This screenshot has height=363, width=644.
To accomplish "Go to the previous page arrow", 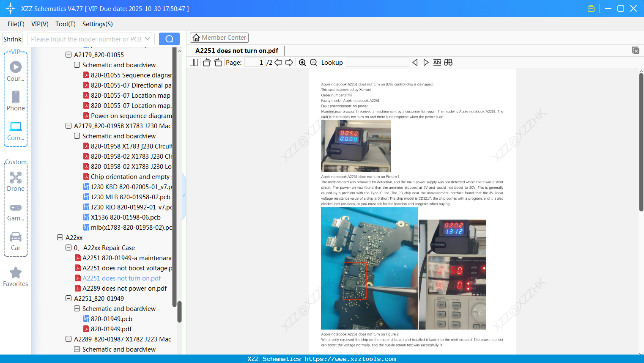I will coord(278,63).
